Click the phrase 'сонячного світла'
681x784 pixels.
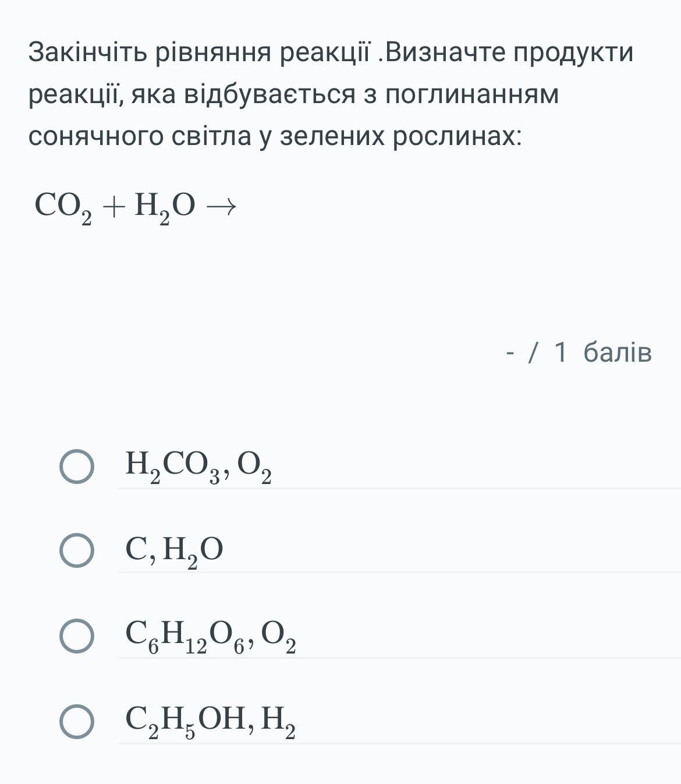[140, 136]
